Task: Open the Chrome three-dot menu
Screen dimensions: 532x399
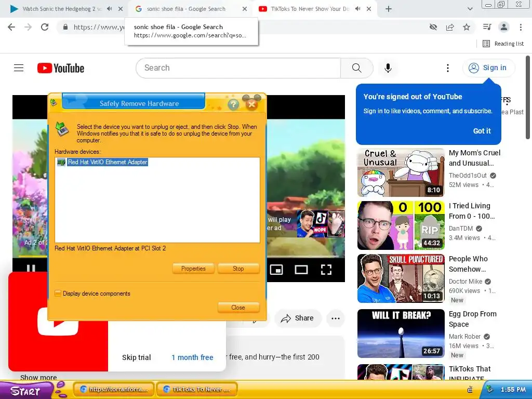Action: (x=521, y=27)
